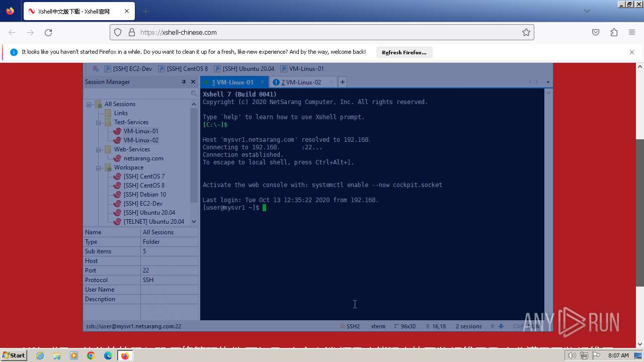This screenshot has height=362, width=644.
Task: Click the [SSH] CentOS 8 session icon in tree
Action: 117,186
